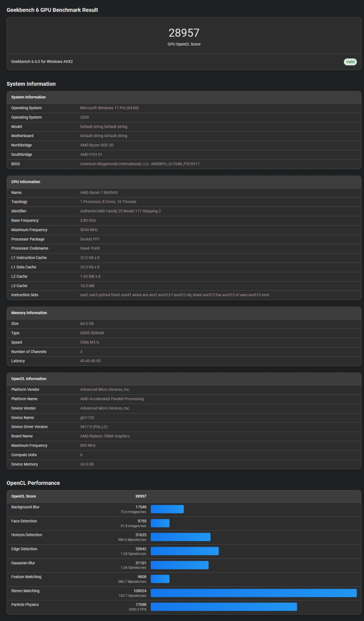Select the gfx1103 device name value
The image size is (364, 621).
coord(87,418)
